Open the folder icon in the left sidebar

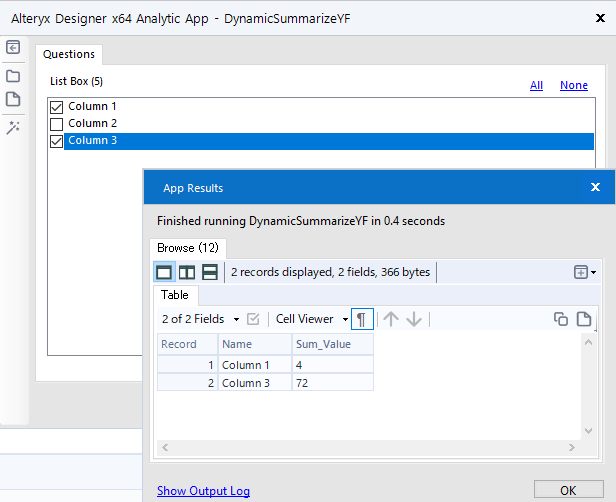(13, 76)
